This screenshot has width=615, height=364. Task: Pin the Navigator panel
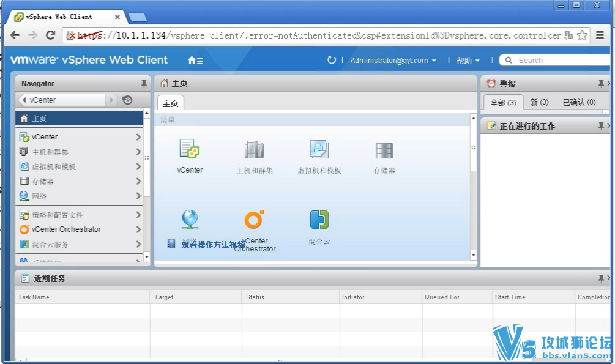pos(143,83)
